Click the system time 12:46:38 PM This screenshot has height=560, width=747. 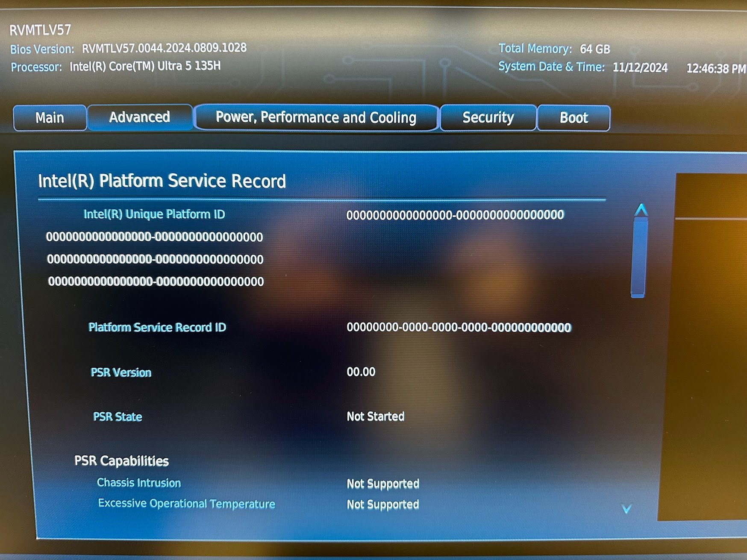(716, 68)
